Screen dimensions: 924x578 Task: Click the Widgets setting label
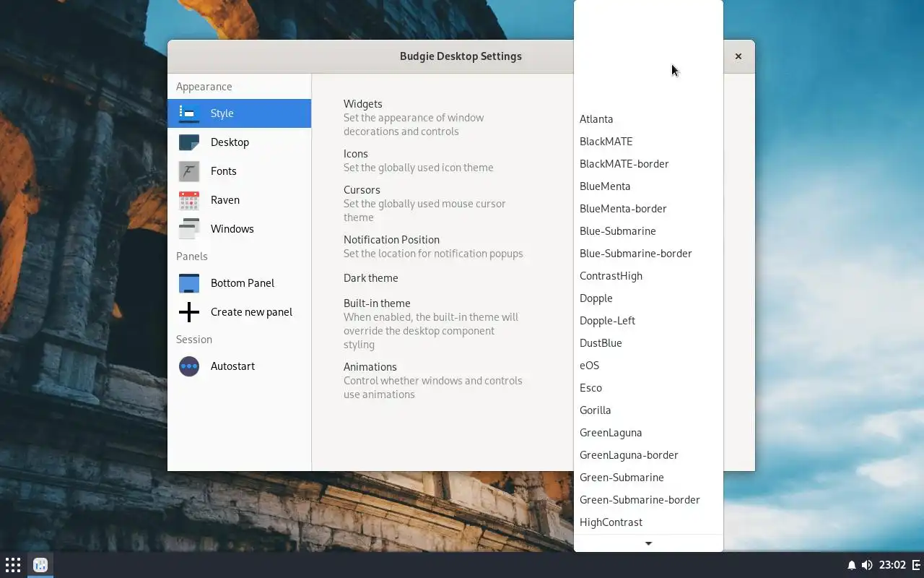click(x=363, y=104)
